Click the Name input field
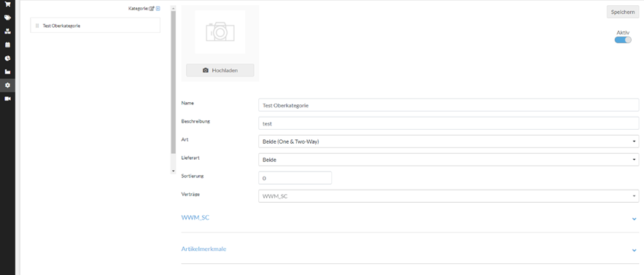The image size is (644, 275). pos(449,105)
